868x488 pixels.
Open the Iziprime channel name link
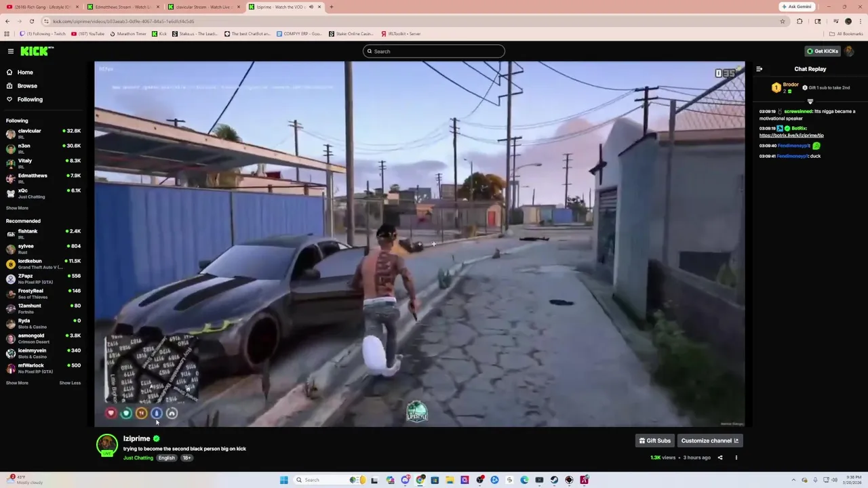136,439
